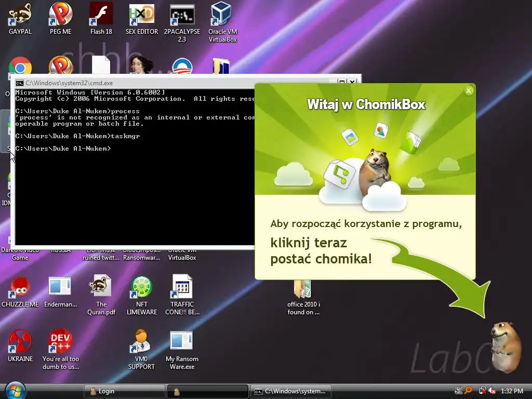Click the hamster character on the desktop

click(506, 347)
